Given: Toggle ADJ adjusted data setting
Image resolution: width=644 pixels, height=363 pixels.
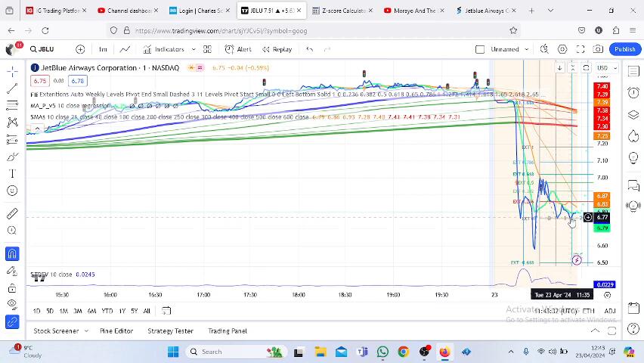Looking at the screenshot, I should point(609,311).
